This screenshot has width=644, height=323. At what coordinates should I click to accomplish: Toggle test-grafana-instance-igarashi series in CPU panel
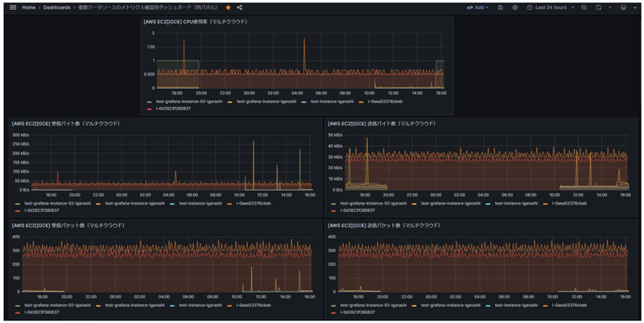[266, 101]
